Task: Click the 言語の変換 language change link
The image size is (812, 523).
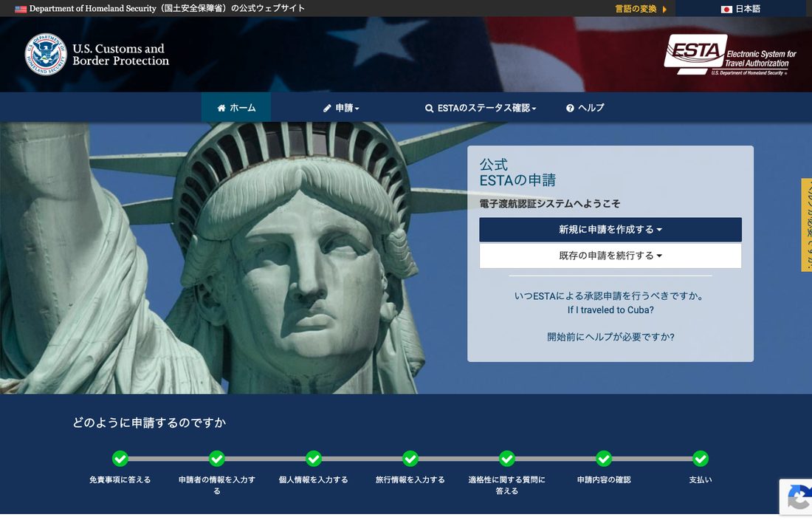Action: 641,9
